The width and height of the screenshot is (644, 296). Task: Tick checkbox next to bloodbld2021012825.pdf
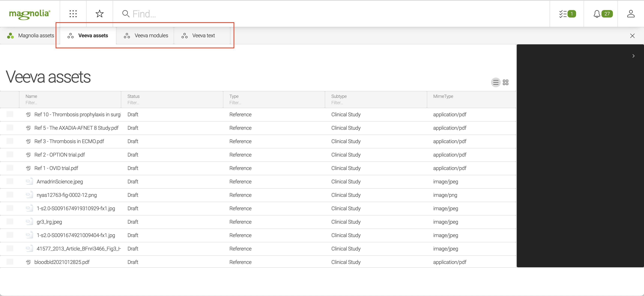point(10,262)
